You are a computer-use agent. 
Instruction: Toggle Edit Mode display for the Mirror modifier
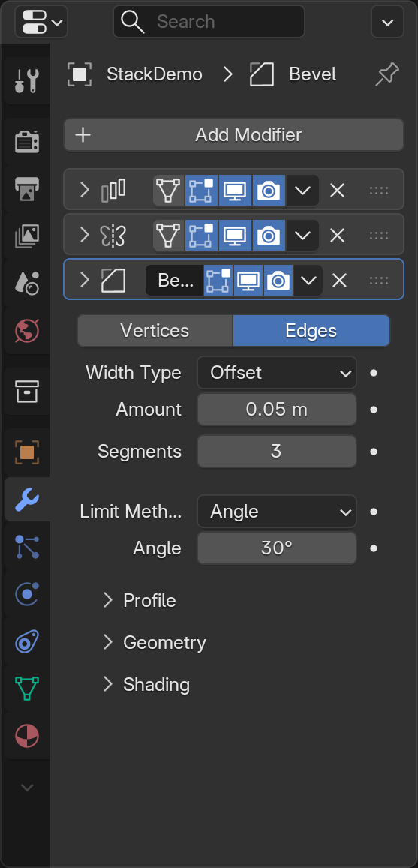point(202,236)
